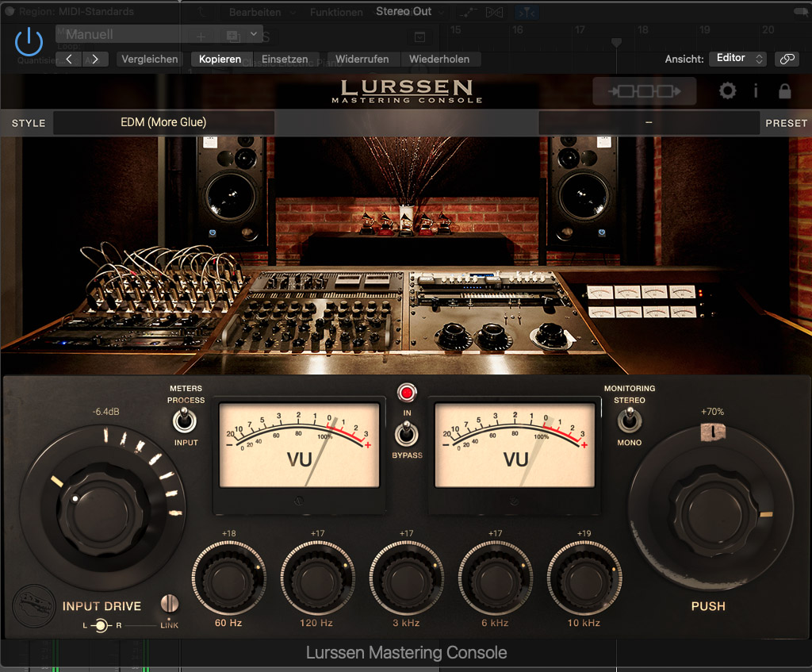Screen dimensions: 812x672
Task: Click the right VU meter
Action: tap(515, 446)
